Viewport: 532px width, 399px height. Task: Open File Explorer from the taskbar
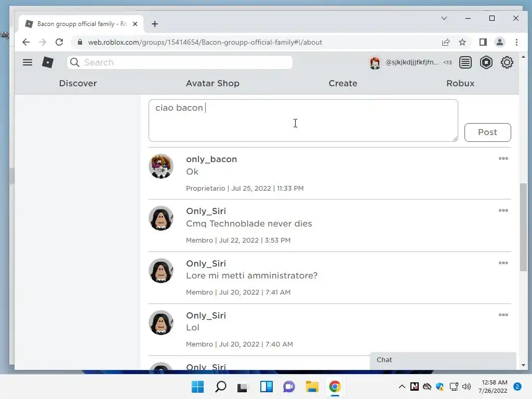[312, 387]
